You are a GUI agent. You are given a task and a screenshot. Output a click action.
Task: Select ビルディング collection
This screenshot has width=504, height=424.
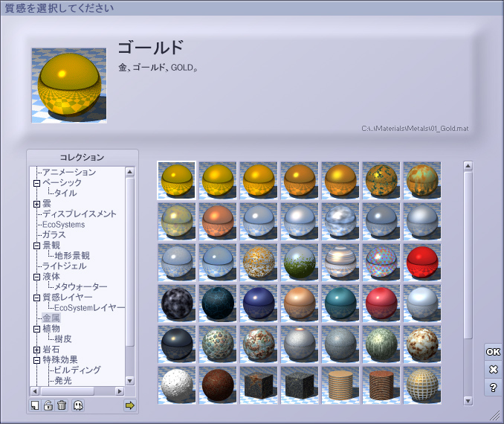77,370
